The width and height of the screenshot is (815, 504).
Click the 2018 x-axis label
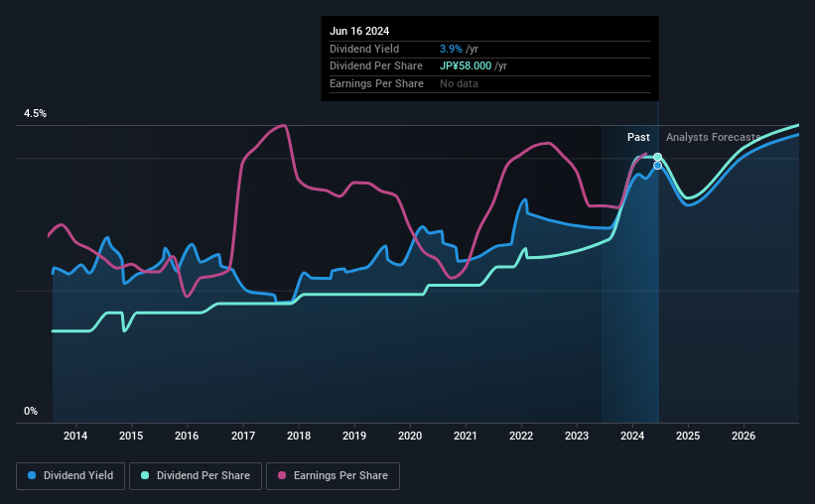pos(299,436)
